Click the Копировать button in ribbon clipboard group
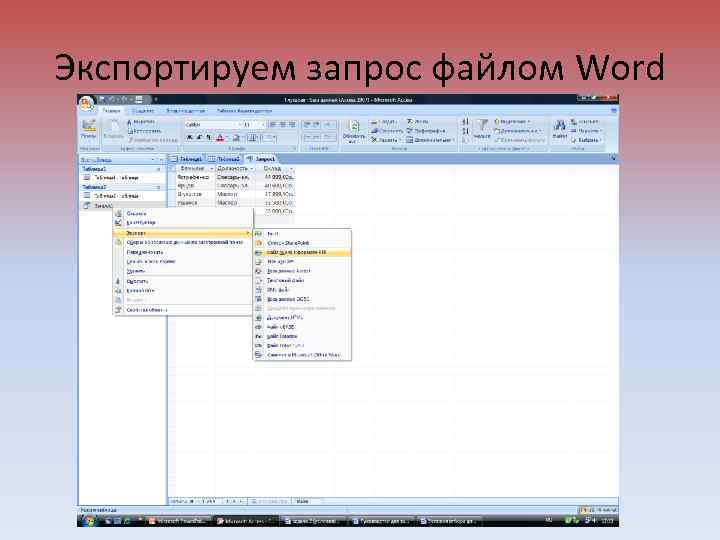This screenshot has height=540, width=720. tap(144, 131)
